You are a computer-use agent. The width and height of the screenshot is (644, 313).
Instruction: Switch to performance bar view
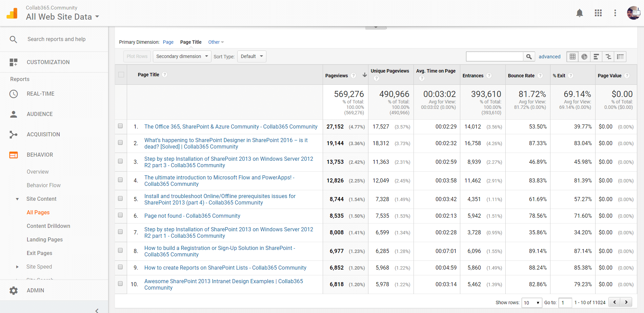click(596, 57)
